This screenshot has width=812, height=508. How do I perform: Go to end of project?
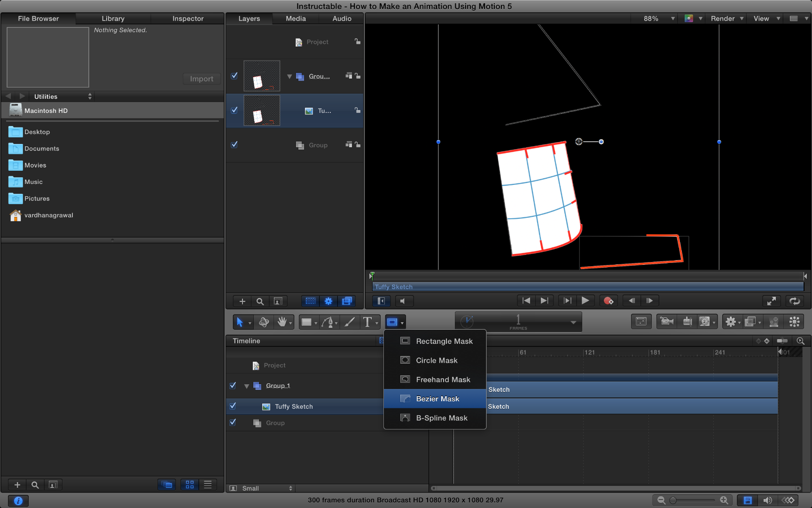(544, 301)
